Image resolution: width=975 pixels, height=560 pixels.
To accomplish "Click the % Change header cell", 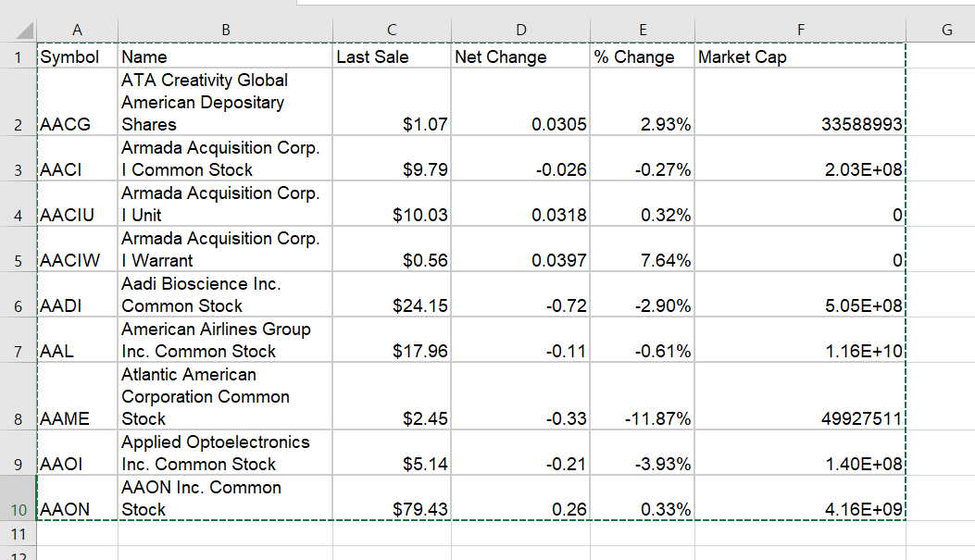I will pos(642,57).
